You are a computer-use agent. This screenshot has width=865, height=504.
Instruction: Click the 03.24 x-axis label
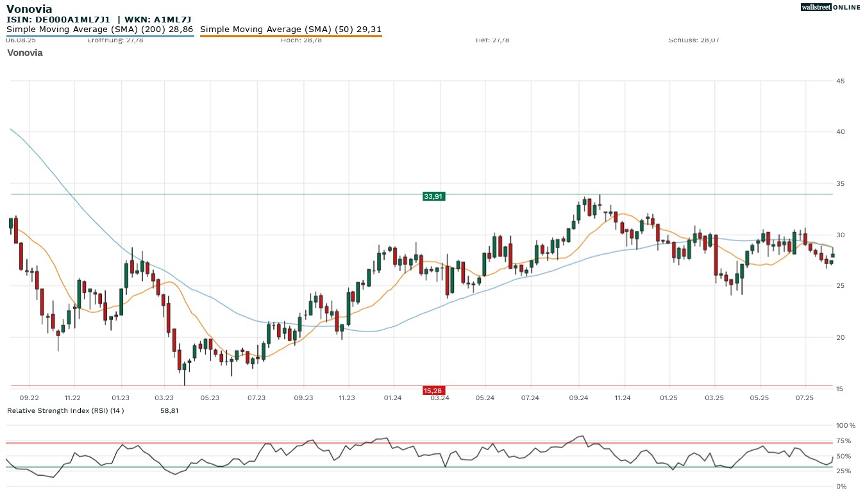click(440, 398)
